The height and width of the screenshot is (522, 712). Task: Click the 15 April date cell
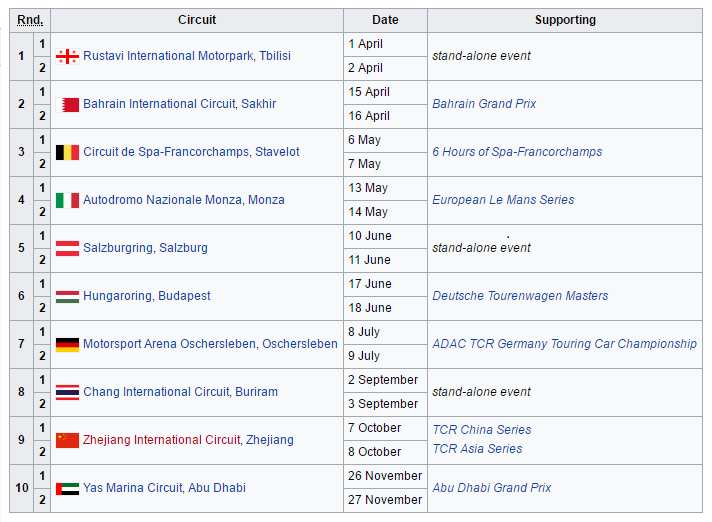click(385, 92)
